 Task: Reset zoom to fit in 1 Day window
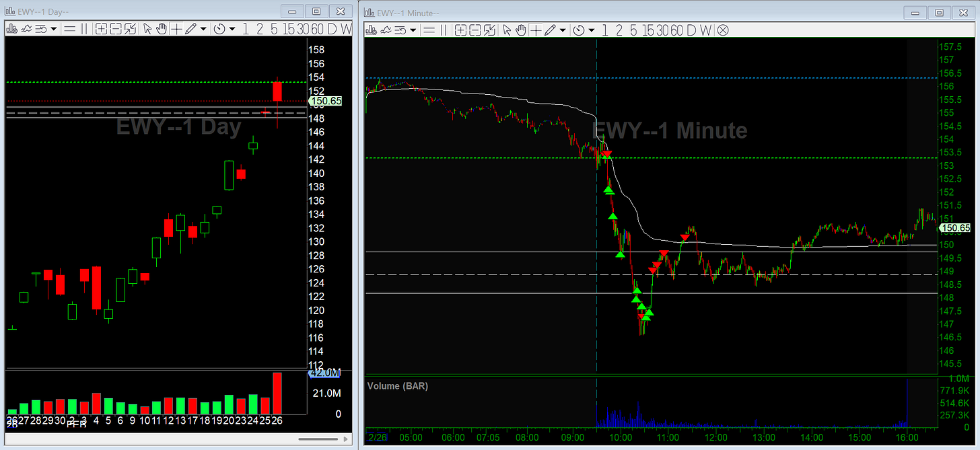(x=130, y=29)
